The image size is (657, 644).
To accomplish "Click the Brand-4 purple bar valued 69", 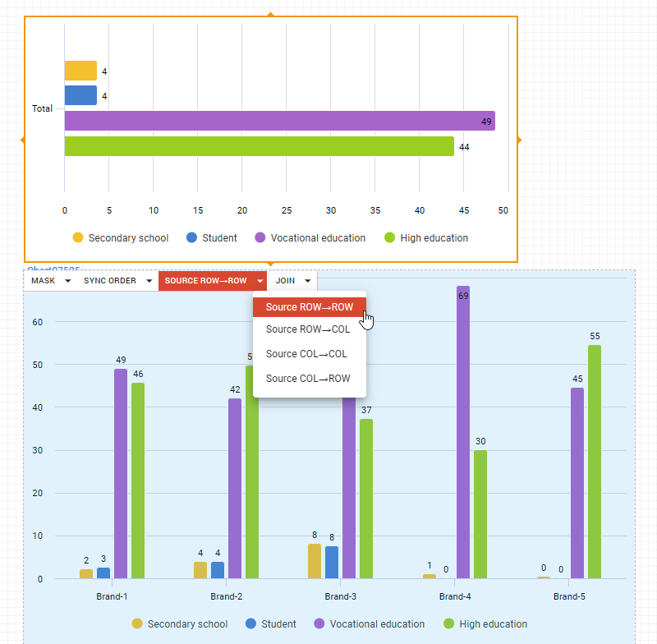I will 463,432.
